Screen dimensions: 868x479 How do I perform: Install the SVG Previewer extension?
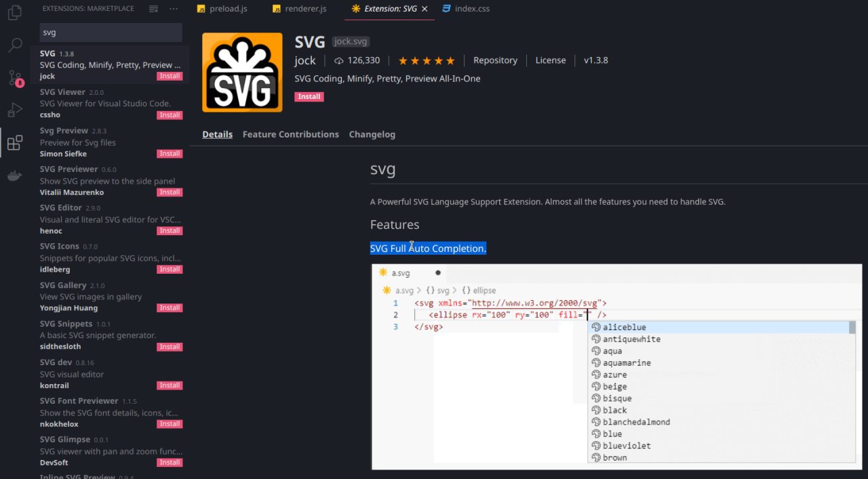[170, 192]
